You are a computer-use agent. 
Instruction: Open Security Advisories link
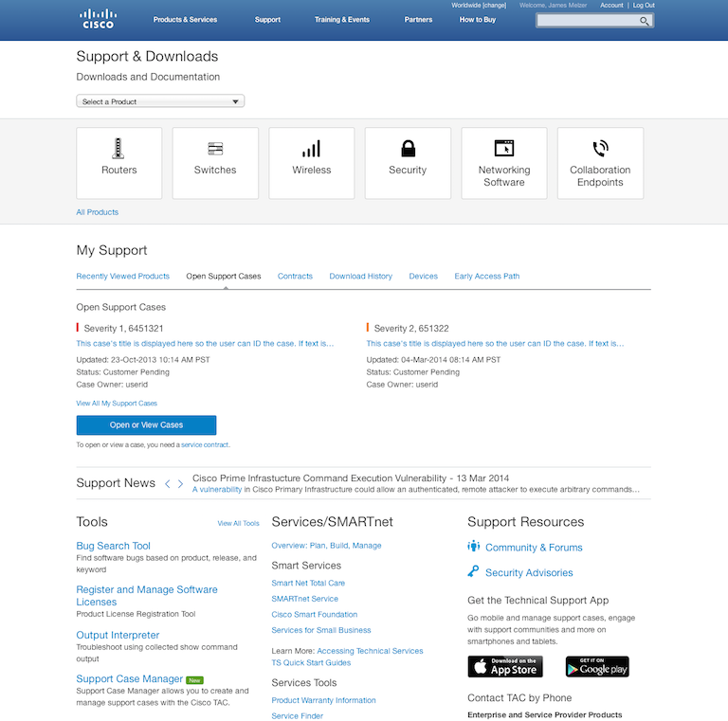pyautogui.click(x=529, y=572)
